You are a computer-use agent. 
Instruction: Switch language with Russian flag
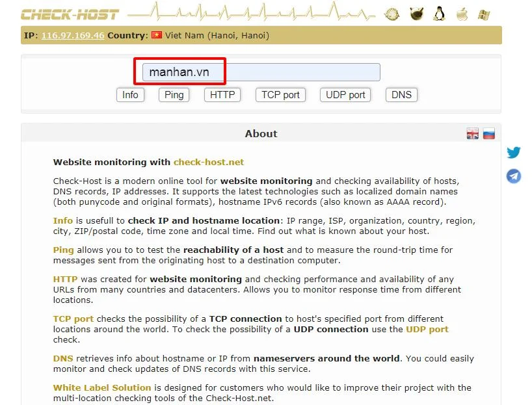point(488,133)
